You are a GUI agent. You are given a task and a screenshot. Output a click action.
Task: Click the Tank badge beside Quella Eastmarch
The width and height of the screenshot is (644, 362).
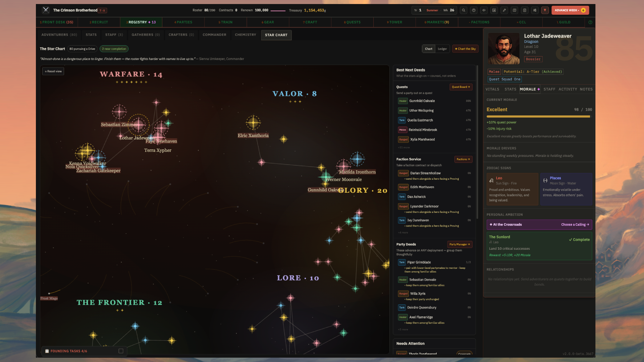pyautogui.click(x=402, y=120)
